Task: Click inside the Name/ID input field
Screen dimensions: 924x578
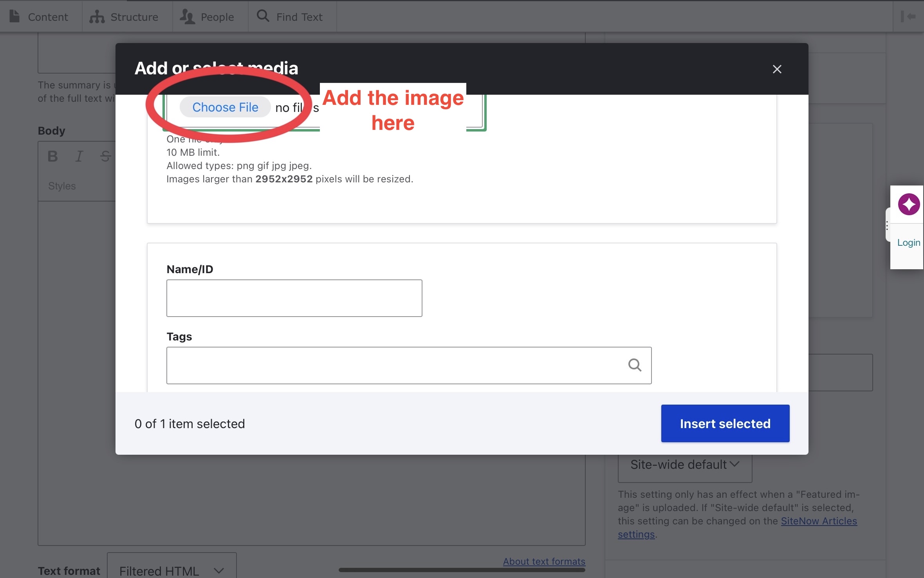Action: (x=294, y=298)
